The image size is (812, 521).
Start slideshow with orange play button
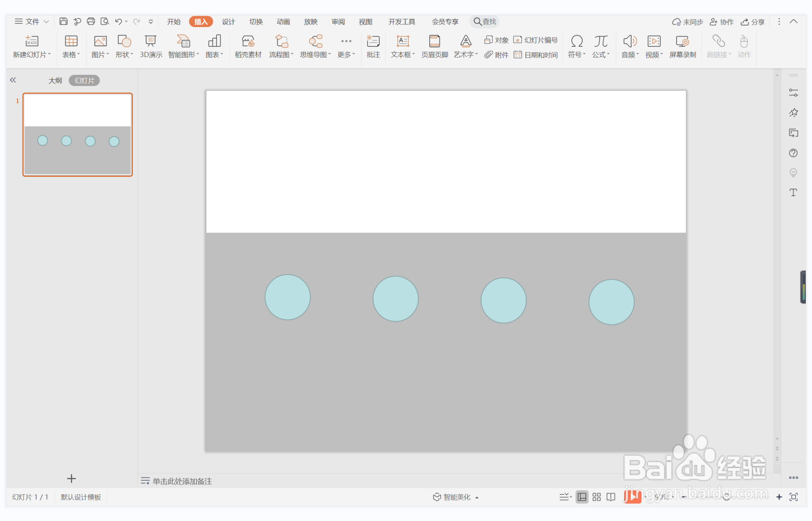click(632, 497)
